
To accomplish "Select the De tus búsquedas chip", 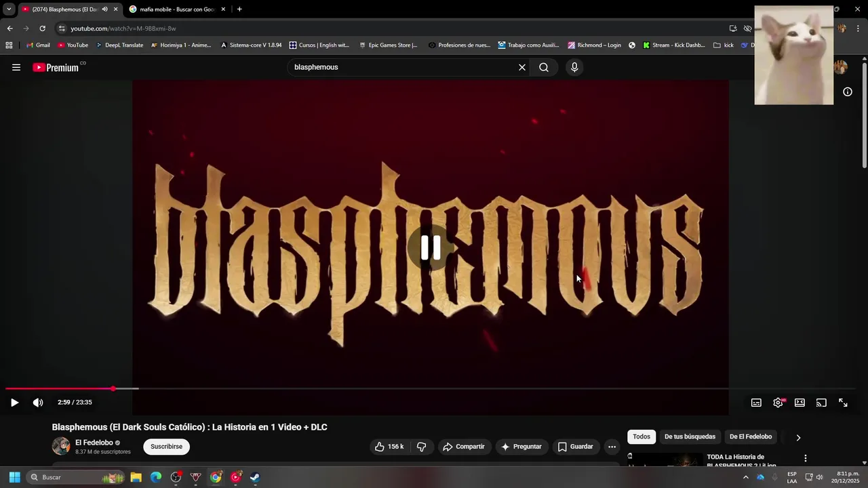I will [x=690, y=437].
